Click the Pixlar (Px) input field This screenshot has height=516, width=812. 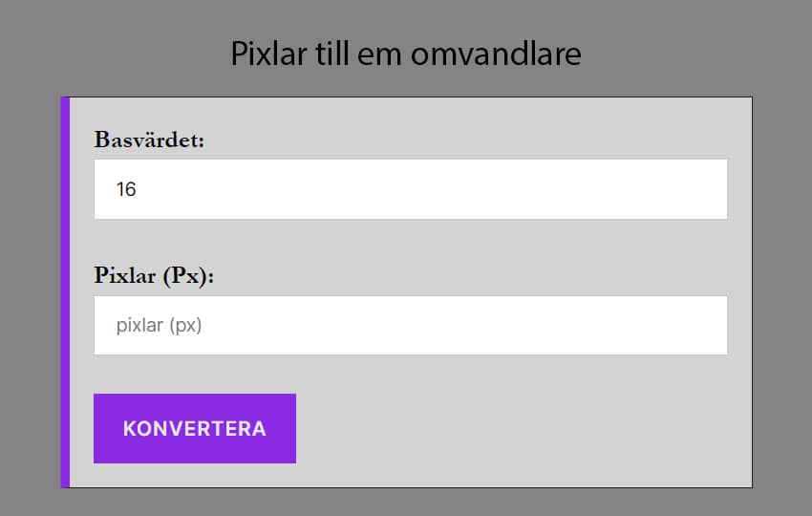point(411,326)
